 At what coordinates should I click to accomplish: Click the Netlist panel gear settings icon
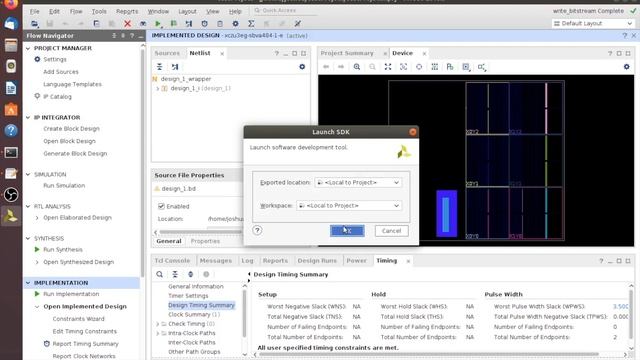pos(302,67)
